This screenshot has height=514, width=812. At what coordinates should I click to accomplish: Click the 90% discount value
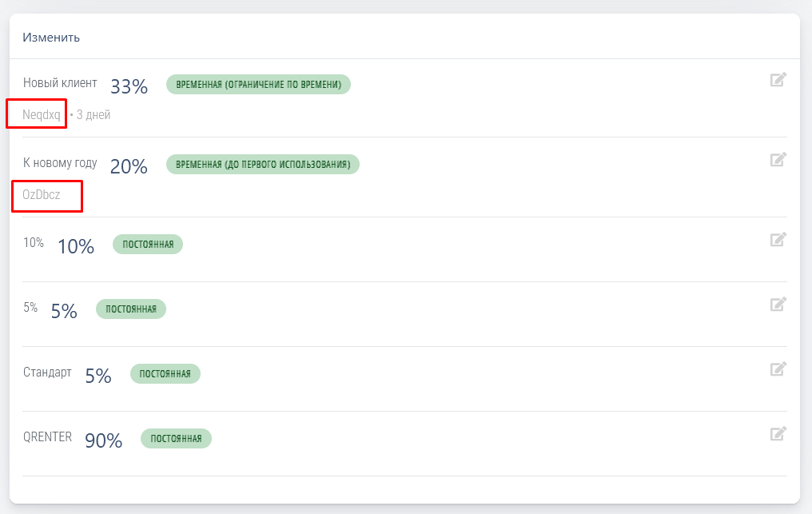(x=103, y=440)
